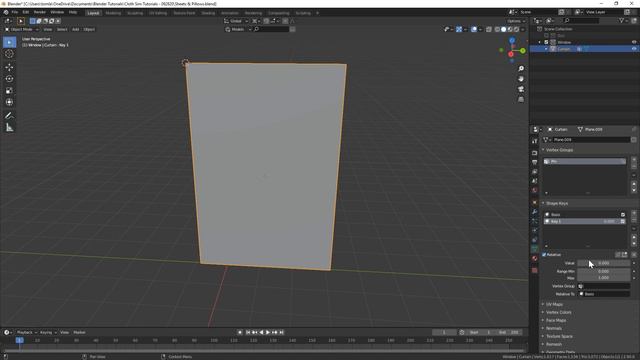Toggle snapping magnet in header
The image size is (640, 360).
tap(266, 21)
